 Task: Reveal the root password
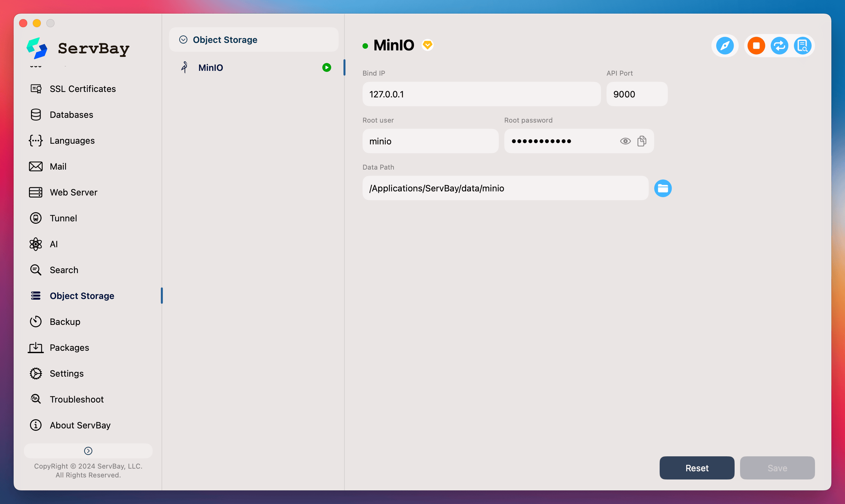pyautogui.click(x=625, y=141)
